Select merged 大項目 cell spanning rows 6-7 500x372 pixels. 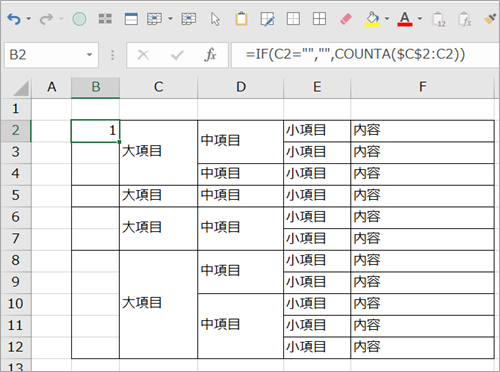158,228
